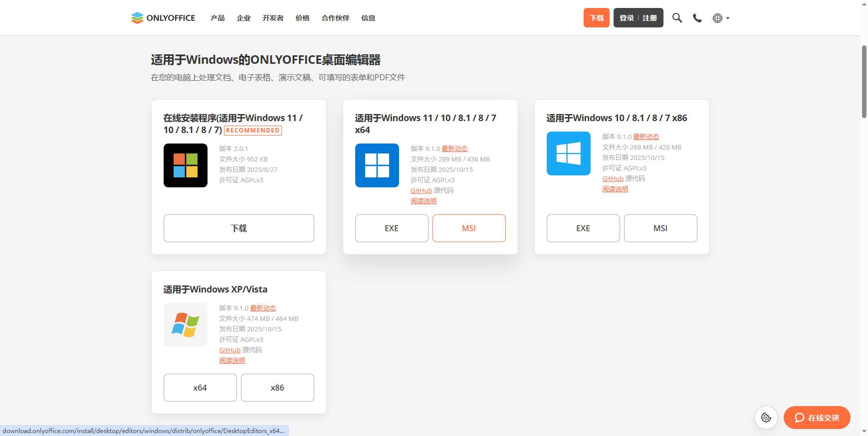Open 阅读说明 in x64 card
The image size is (868, 436).
pos(424,201)
